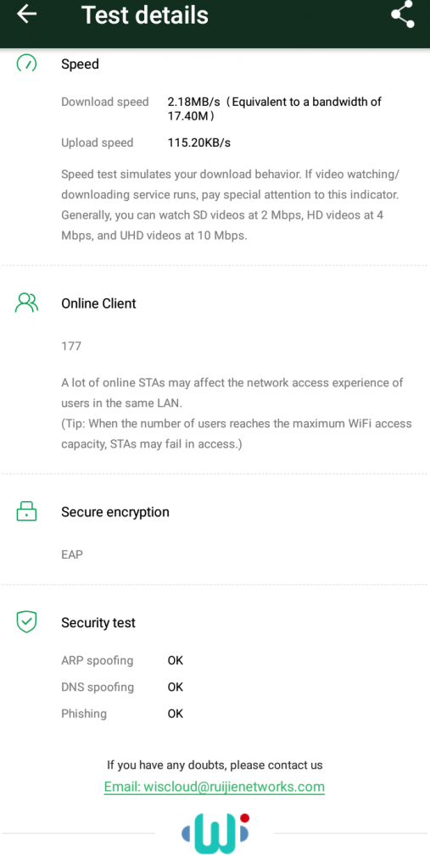The height and width of the screenshot is (868, 430).
Task: Click the Secure encryption lock icon
Action: coord(26,511)
